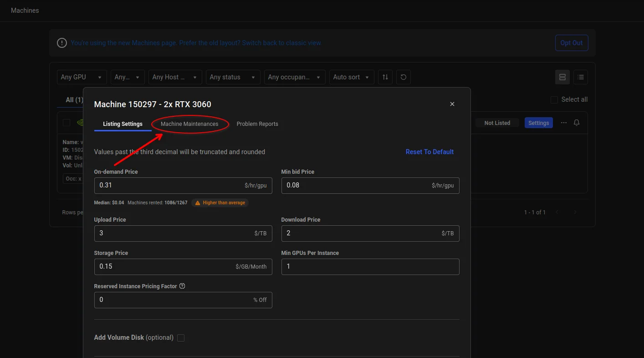The image size is (644, 358).
Task: Open the Auto sort dropdown
Action: pyautogui.click(x=352, y=77)
